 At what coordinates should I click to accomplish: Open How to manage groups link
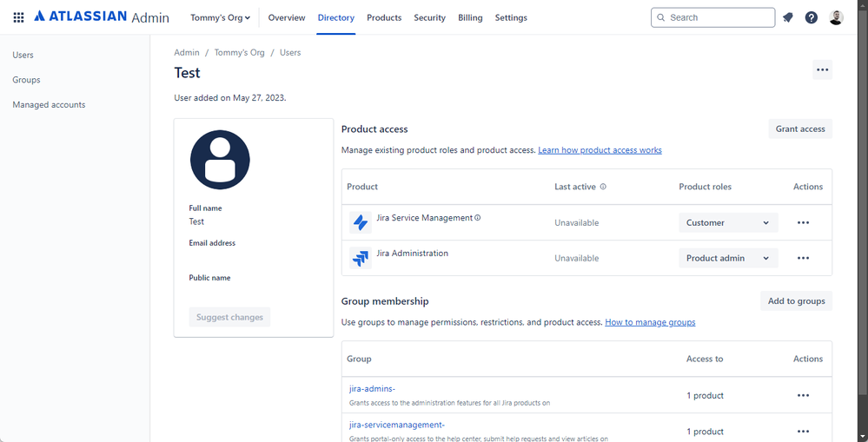click(651, 322)
